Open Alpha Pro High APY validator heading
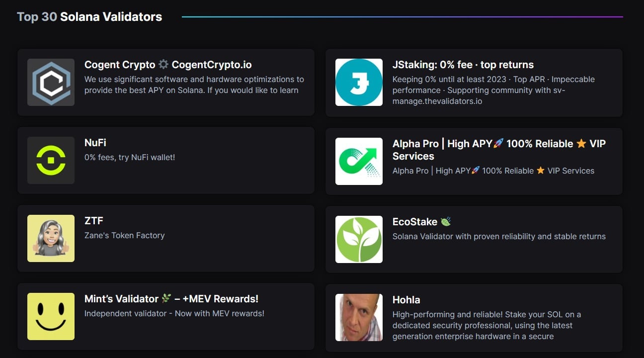This screenshot has height=358, width=644. click(499, 150)
